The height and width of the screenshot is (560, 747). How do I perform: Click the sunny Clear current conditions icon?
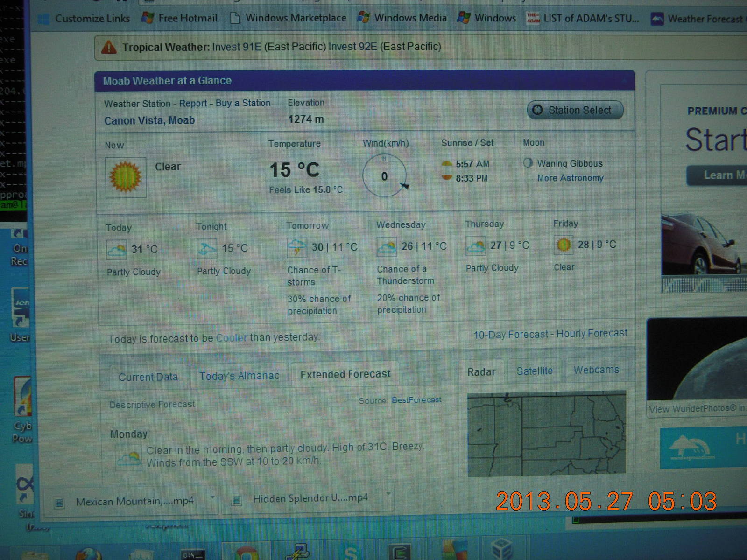(x=126, y=177)
